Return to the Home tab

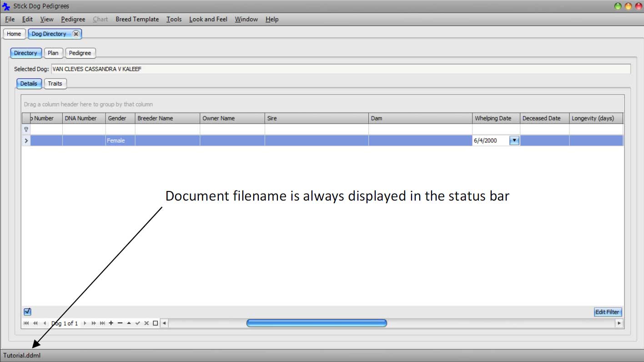coord(14,34)
